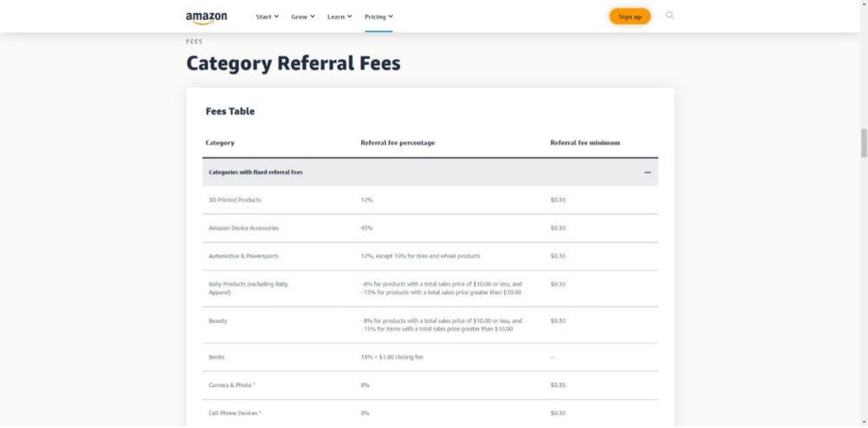Screen dimensions: 868x428
Task: Open the Start dropdown menu
Action: point(267,16)
